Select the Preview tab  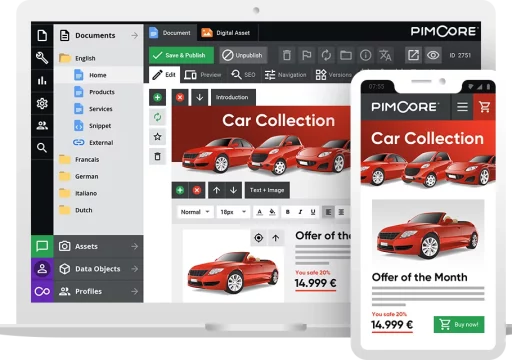203,75
